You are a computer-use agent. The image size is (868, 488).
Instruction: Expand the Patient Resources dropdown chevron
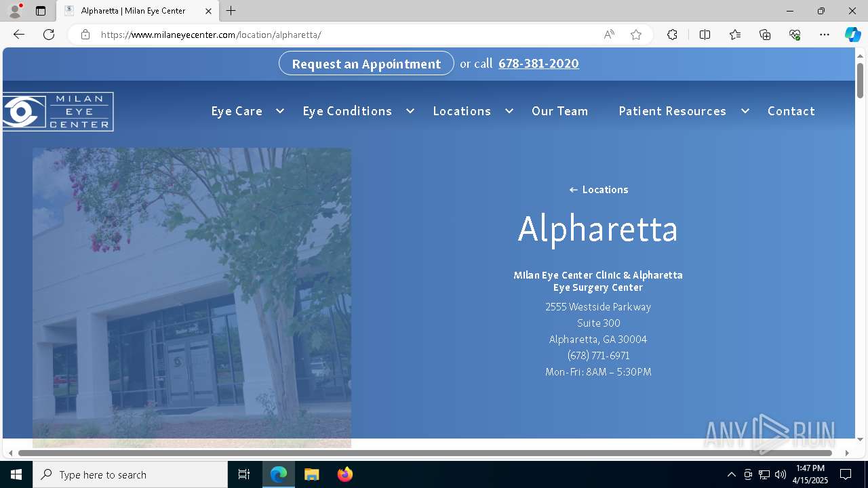pos(745,111)
